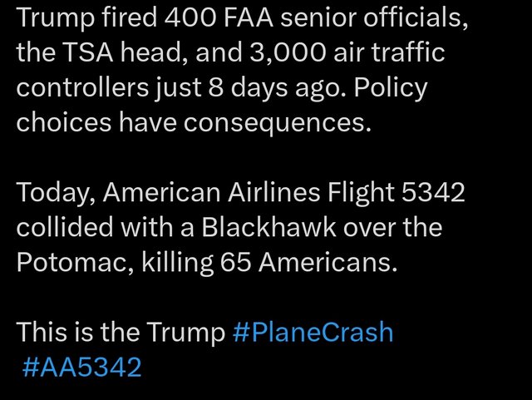
Task: Click the phrase '3,000 air traffic'
Action: (347, 52)
